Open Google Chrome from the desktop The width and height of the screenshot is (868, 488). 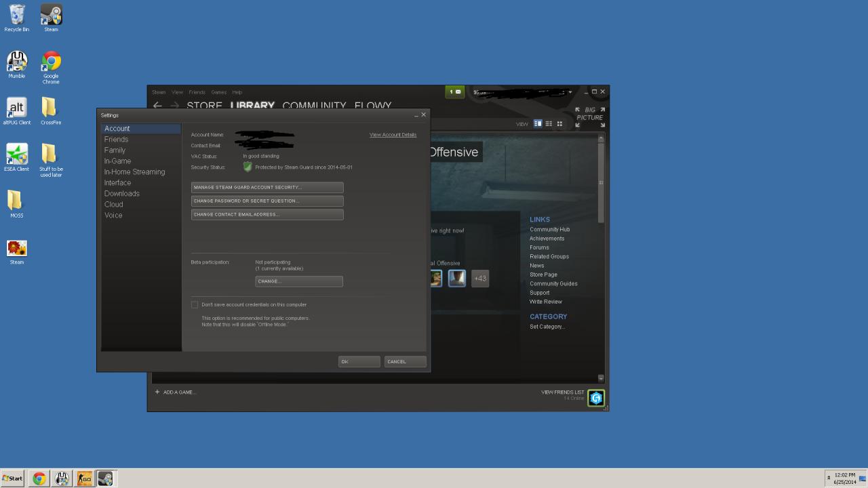pyautogui.click(x=50, y=61)
